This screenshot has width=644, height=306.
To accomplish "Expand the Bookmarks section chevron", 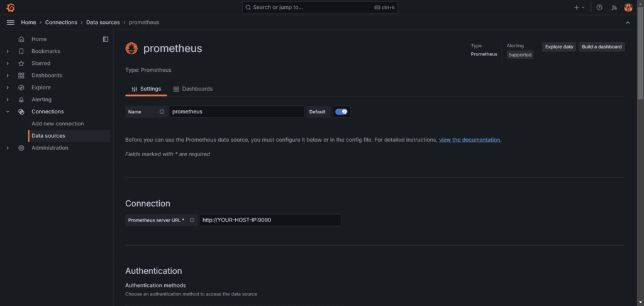I will point(8,52).
